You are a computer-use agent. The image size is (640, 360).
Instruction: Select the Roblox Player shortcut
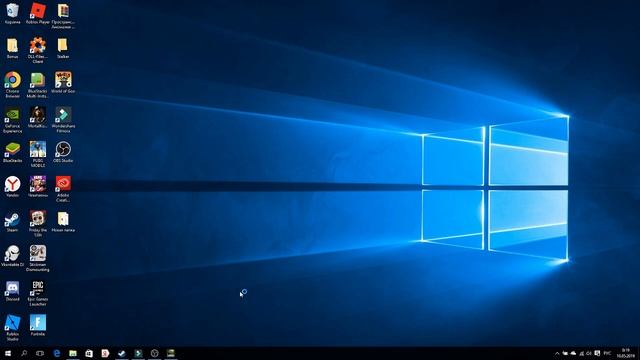[38, 14]
